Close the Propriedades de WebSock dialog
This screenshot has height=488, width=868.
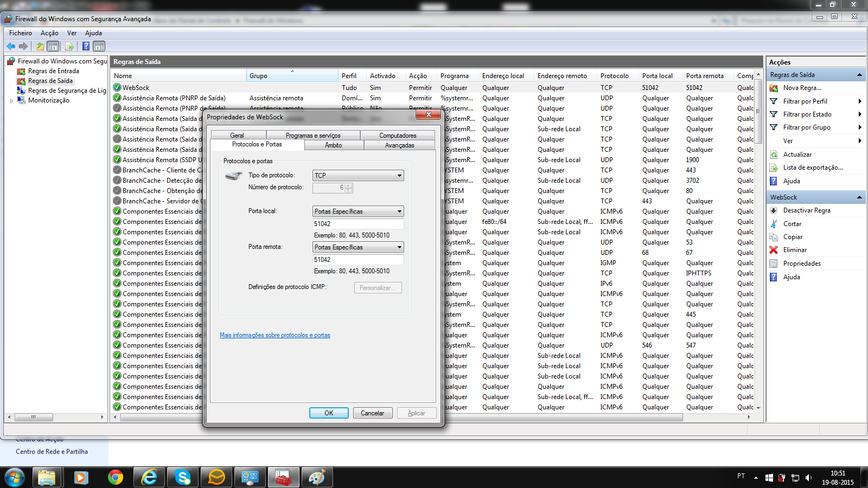point(429,115)
